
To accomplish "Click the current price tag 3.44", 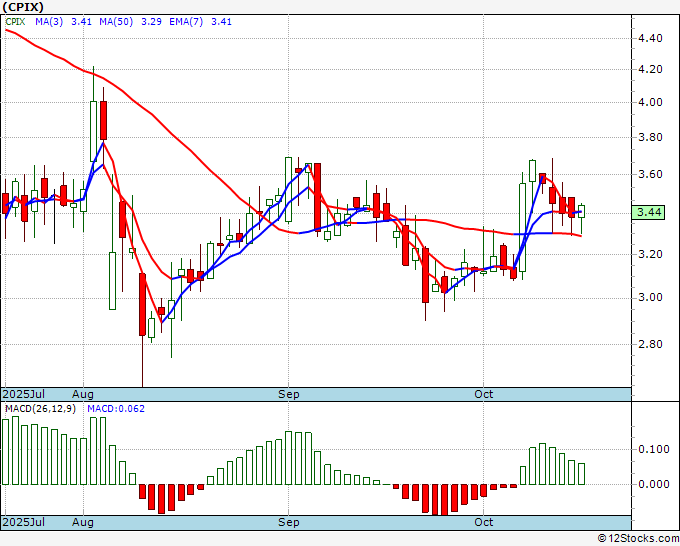I will point(649,212).
